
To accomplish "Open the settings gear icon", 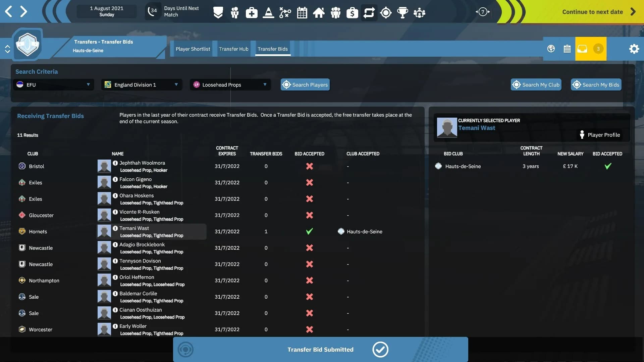I will point(634,49).
